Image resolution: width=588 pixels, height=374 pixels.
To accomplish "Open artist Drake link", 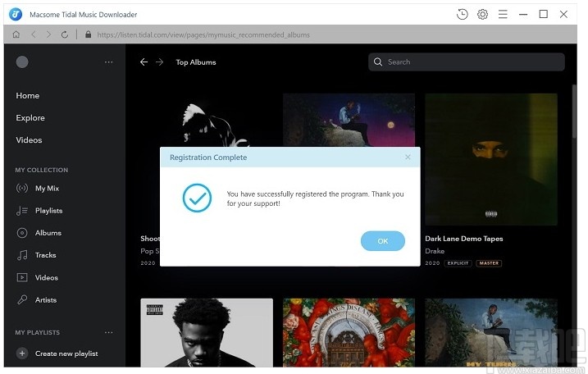I will click(x=435, y=251).
